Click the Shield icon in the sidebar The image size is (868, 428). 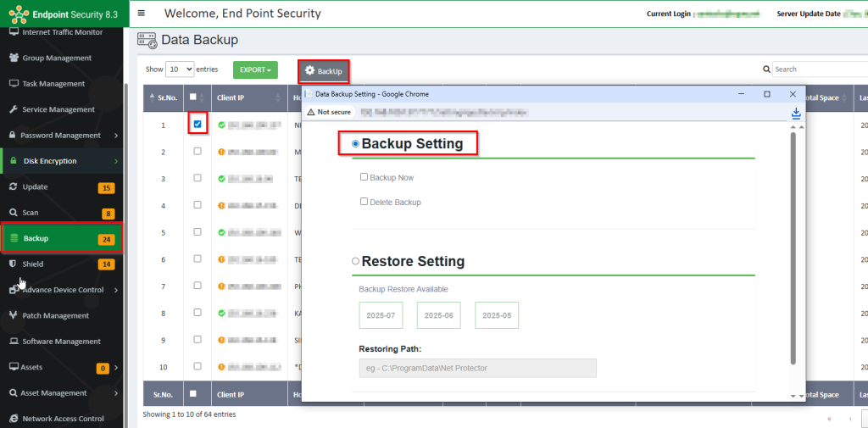[x=14, y=264]
